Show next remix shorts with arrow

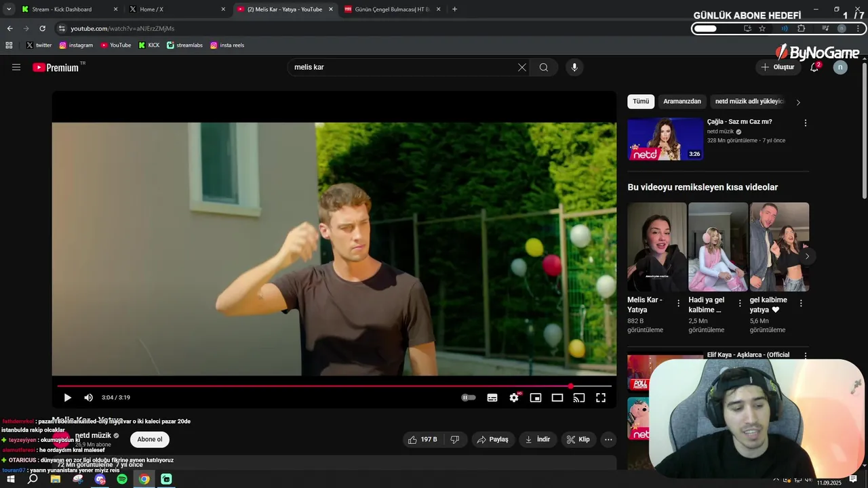point(807,256)
